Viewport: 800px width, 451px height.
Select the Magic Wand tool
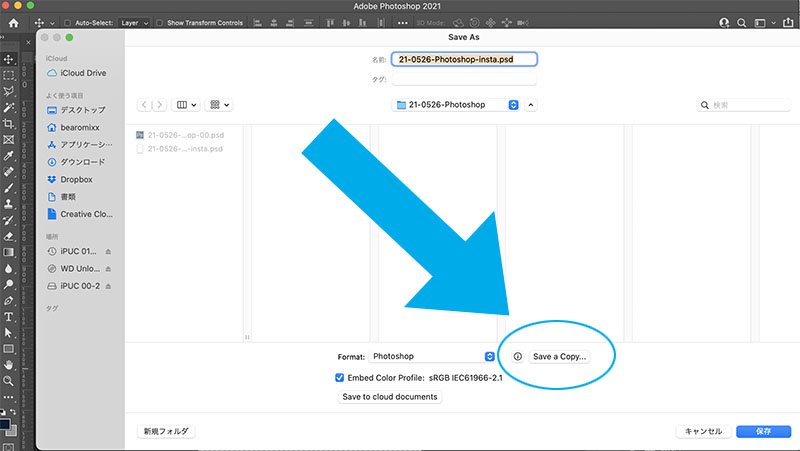(x=9, y=108)
